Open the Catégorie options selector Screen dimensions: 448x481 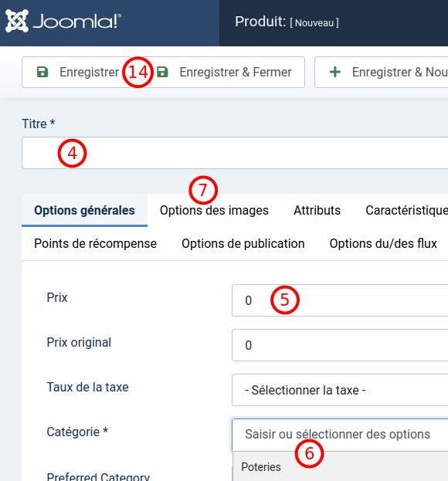(340, 435)
